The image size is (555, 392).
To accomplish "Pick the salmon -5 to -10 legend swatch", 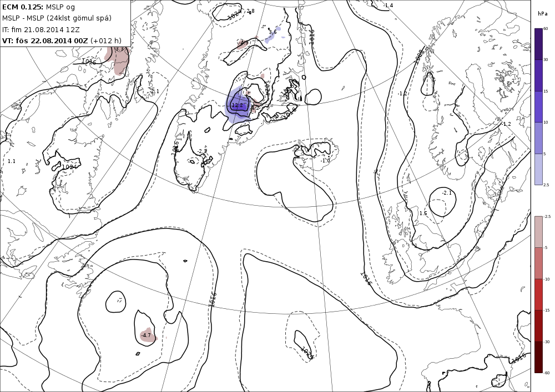I will [538, 263].
